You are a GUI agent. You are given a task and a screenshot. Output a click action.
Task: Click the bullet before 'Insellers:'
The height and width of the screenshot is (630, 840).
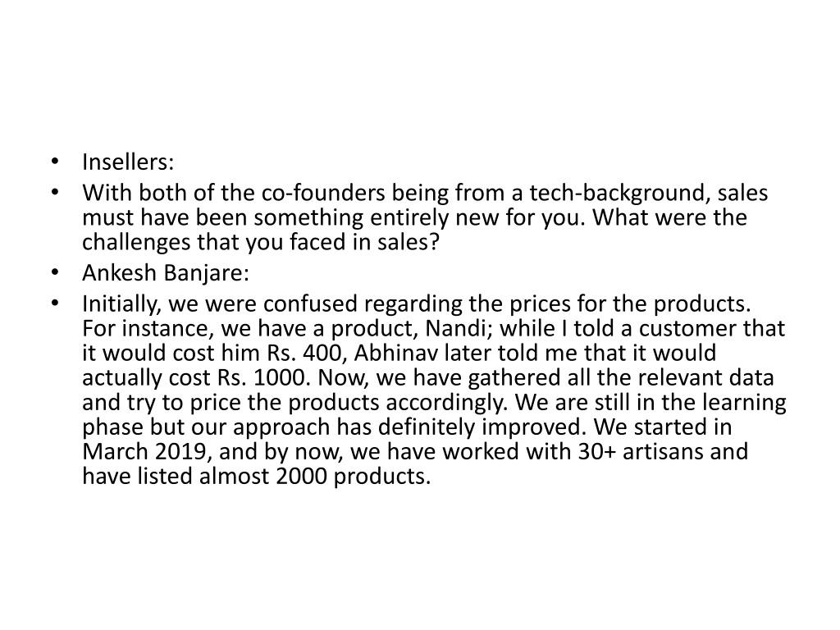[54, 162]
